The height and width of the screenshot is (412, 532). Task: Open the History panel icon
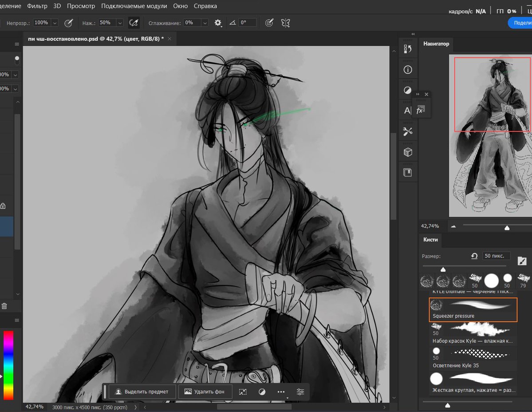pyautogui.click(x=408, y=49)
